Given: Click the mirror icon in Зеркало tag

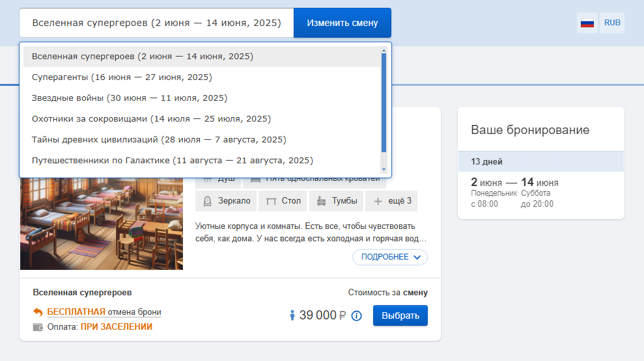Looking at the screenshot, I should coord(208,201).
